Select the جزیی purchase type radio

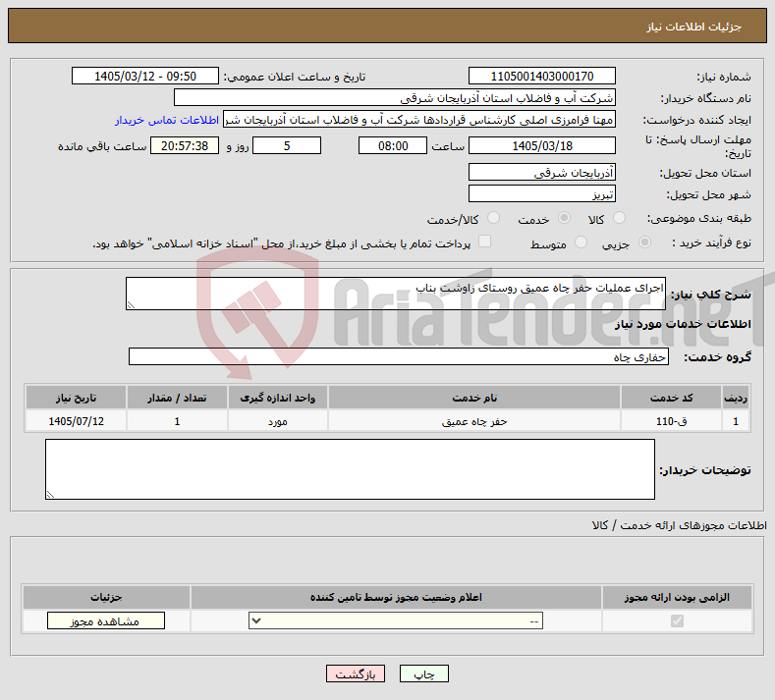coord(645,242)
